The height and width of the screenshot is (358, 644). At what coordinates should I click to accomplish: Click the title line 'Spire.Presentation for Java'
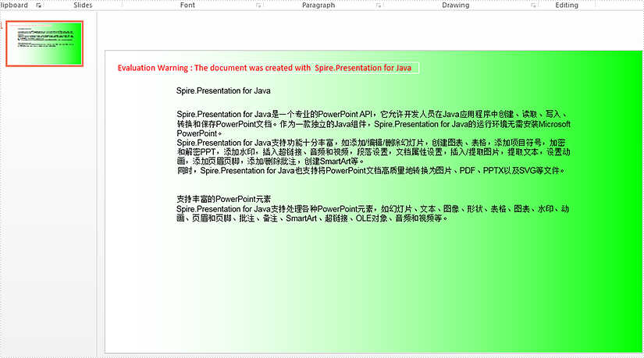(x=223, y=90)
